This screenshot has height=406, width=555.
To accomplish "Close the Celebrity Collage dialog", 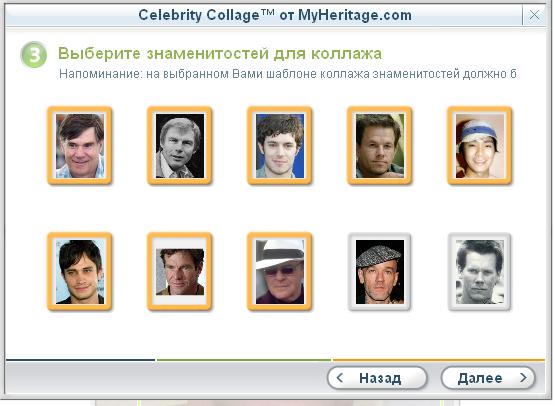I will (x=534, y=15).
